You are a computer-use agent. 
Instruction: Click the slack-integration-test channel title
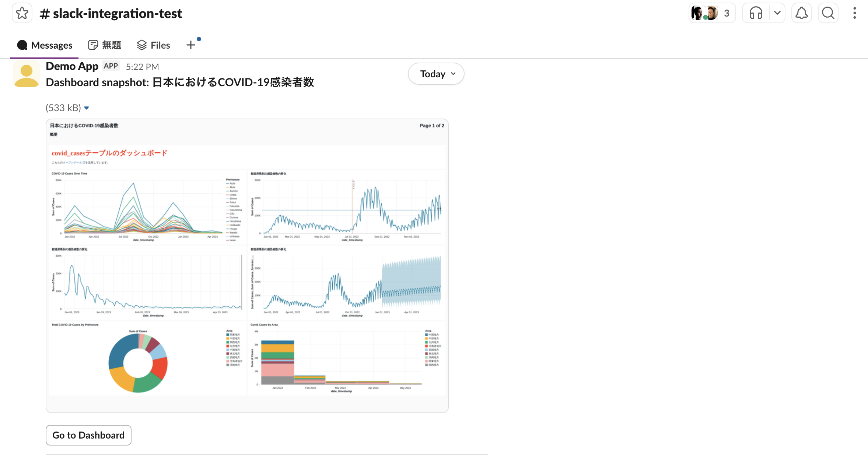click(111, 14)
